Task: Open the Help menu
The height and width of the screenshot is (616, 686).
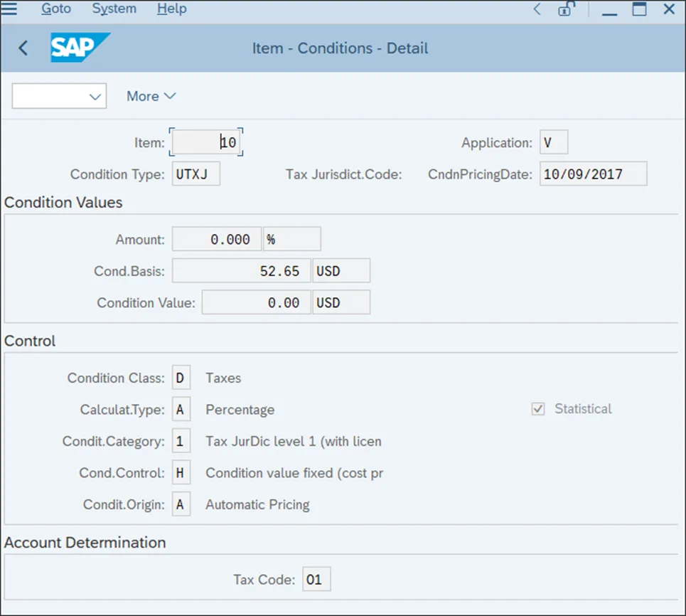Action: 171,9
